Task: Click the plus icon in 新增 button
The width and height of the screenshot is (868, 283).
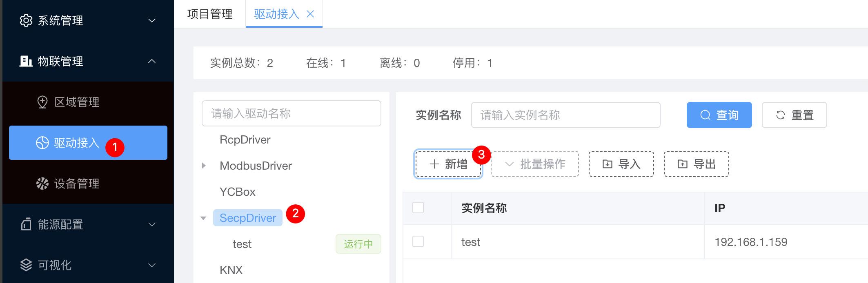Action: coord(434,164)
